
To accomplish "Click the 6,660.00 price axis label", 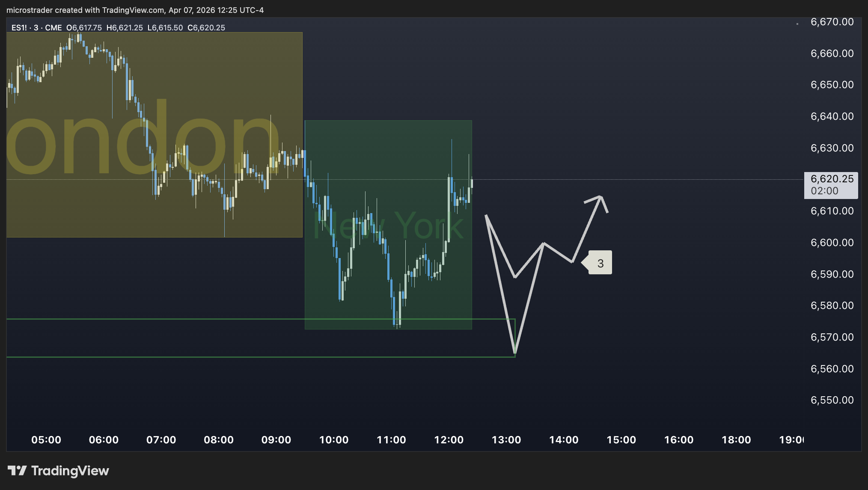I will [x=832, y=53].
